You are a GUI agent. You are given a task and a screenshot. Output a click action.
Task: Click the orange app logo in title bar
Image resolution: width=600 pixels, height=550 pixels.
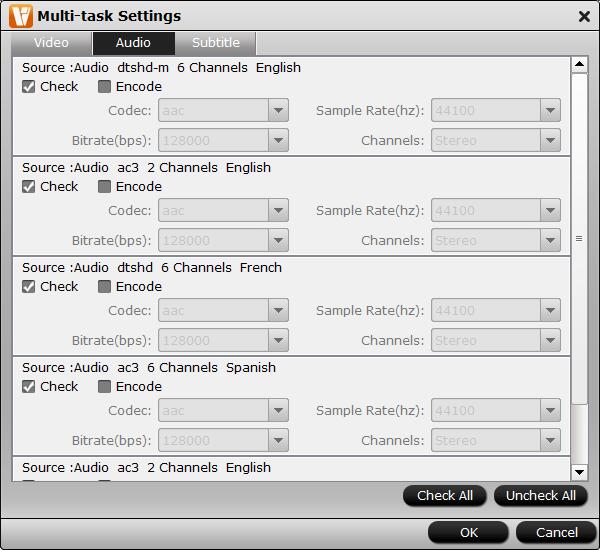(x=21, y=16)
